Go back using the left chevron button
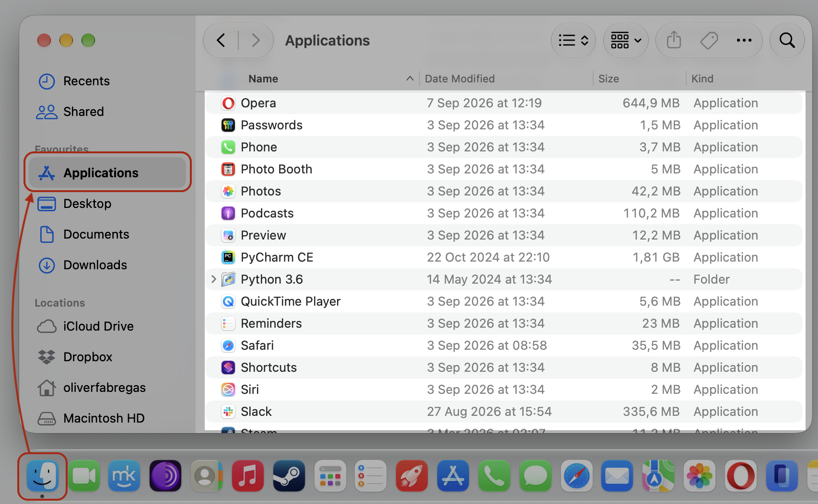818x504 pixels. [x=221, y=40]
